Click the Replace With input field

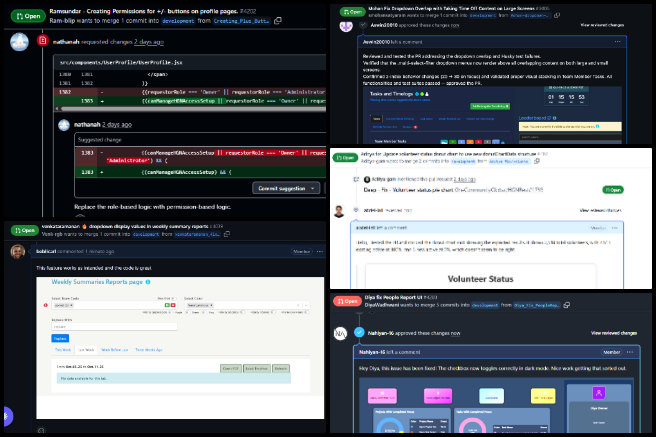113,326
